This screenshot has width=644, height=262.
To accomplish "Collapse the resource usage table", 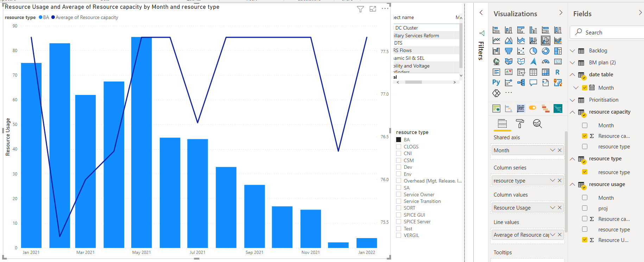I will [x=573, y=184].
